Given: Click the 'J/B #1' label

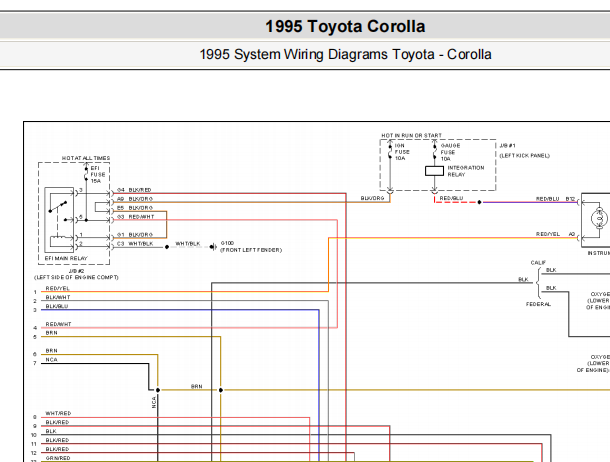Looking at the screenshot, I should pyautogui.click(x=507, y=145).
